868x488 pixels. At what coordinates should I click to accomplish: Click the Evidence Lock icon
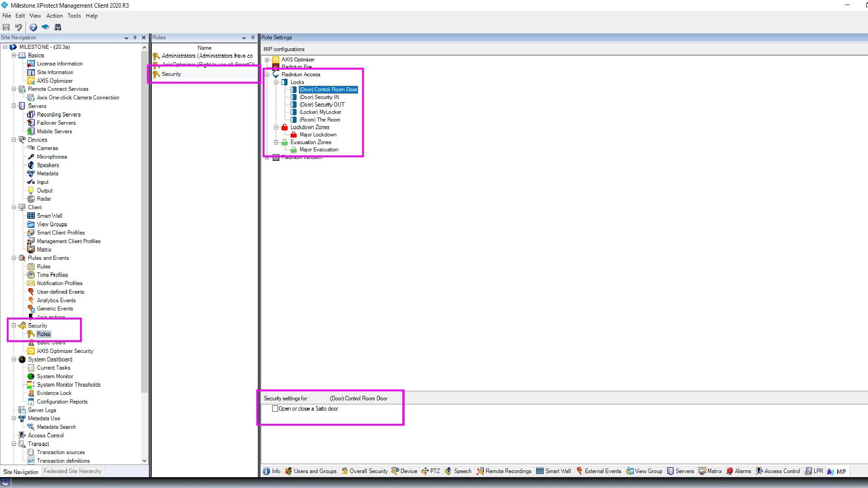[31, 393]
